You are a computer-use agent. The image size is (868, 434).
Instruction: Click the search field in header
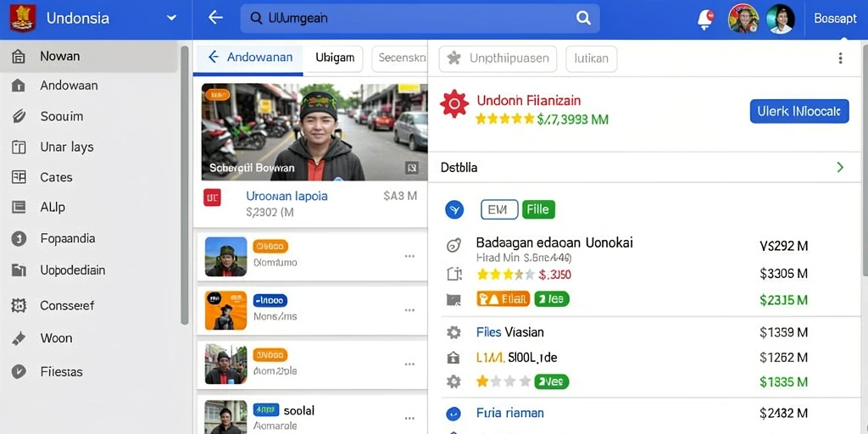coord(420,19)
